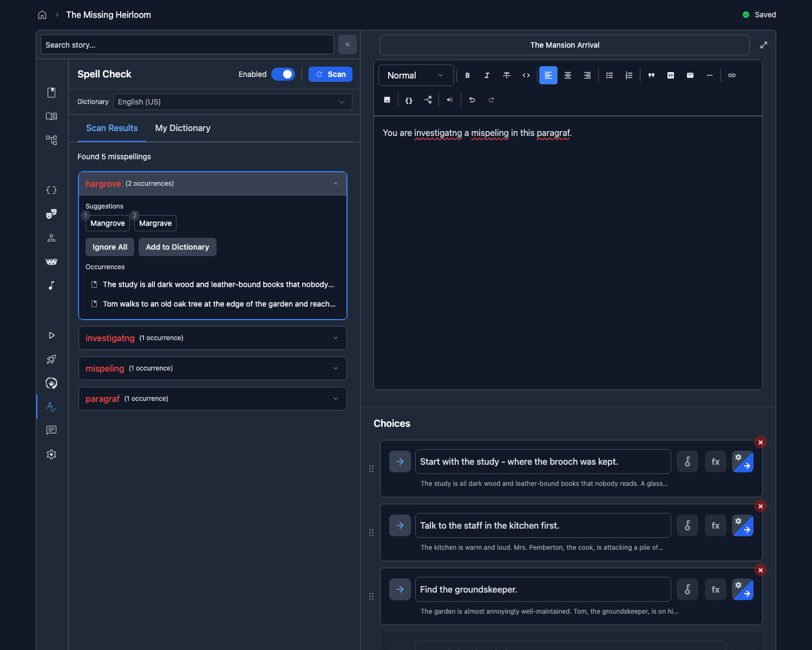Open the Normal paragraph style menu

click(416, 75)
